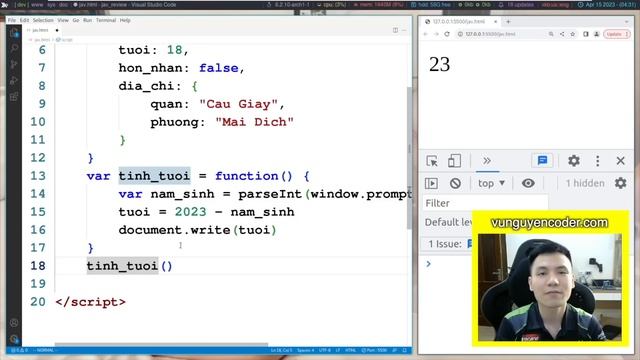The height and width of the screenshot is (360, 640).
Task: Open Run menu in VS Code
Action: 87,20
